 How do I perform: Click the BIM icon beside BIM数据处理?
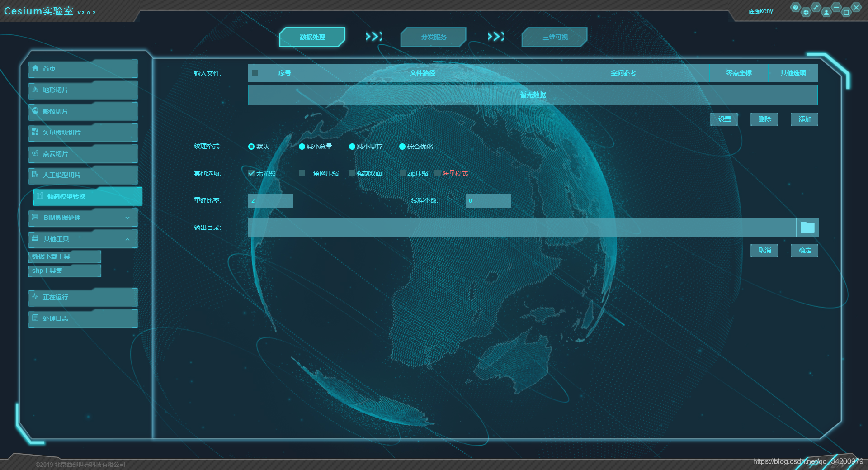[x=35, y=217]
